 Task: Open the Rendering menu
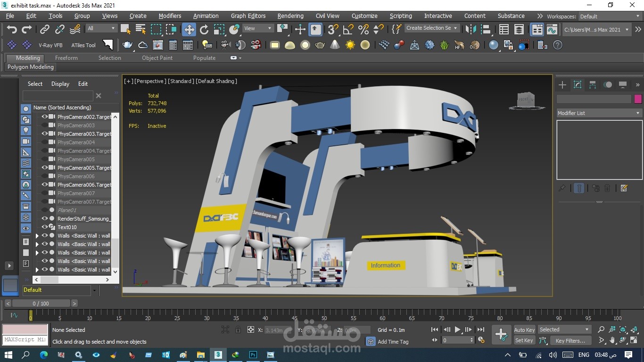coord(290,16)
